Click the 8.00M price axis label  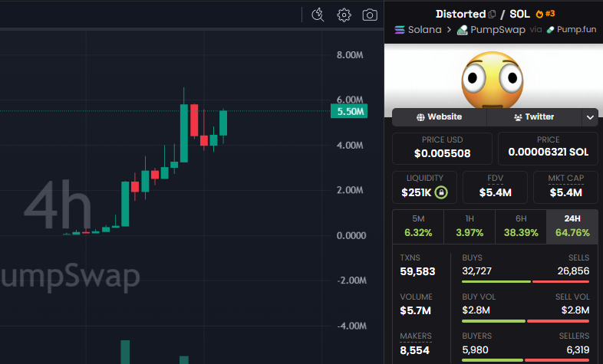pos(350,55)
